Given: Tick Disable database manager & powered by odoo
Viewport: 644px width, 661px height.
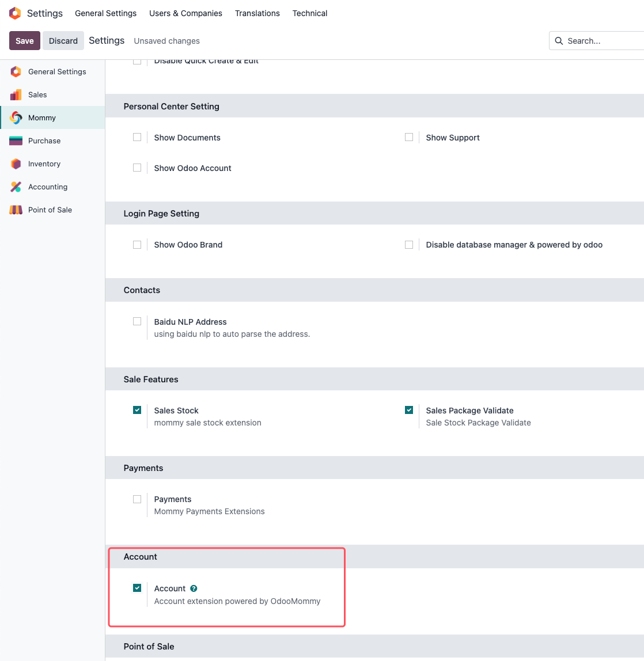Looking at the screenshot, I should pos(408,245).
